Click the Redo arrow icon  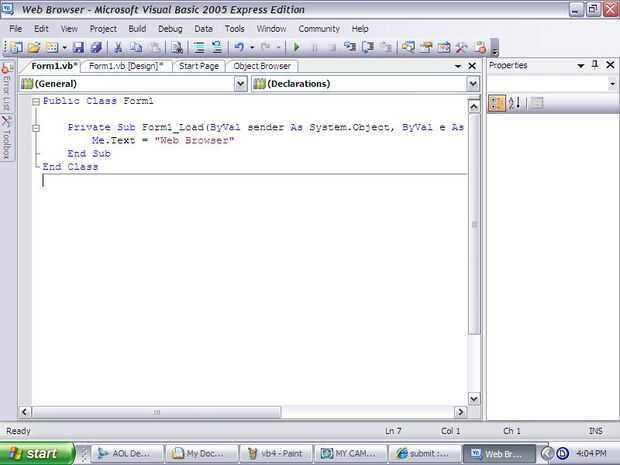pos(265,47)
